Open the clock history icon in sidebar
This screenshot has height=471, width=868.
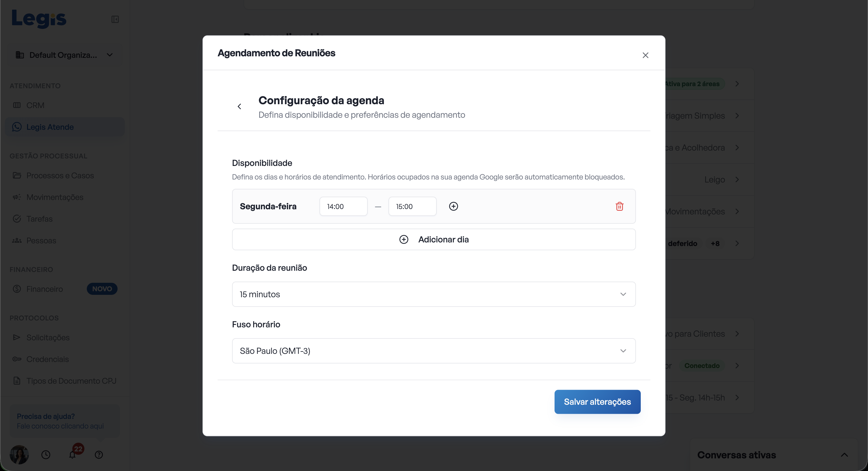(x=46, y=454)
